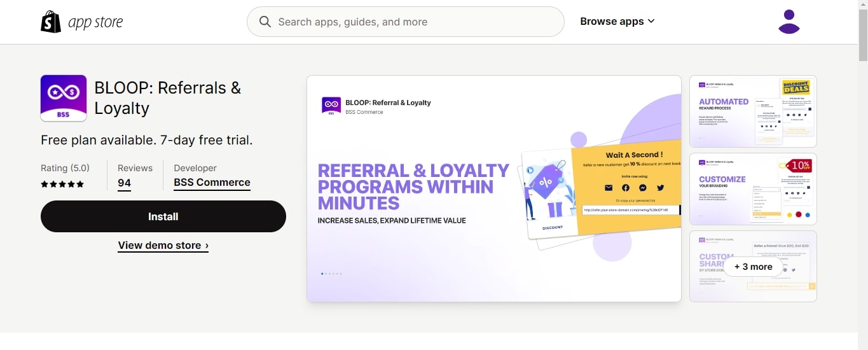Click the Developer label
868x350 pixels.
(195, 168)
